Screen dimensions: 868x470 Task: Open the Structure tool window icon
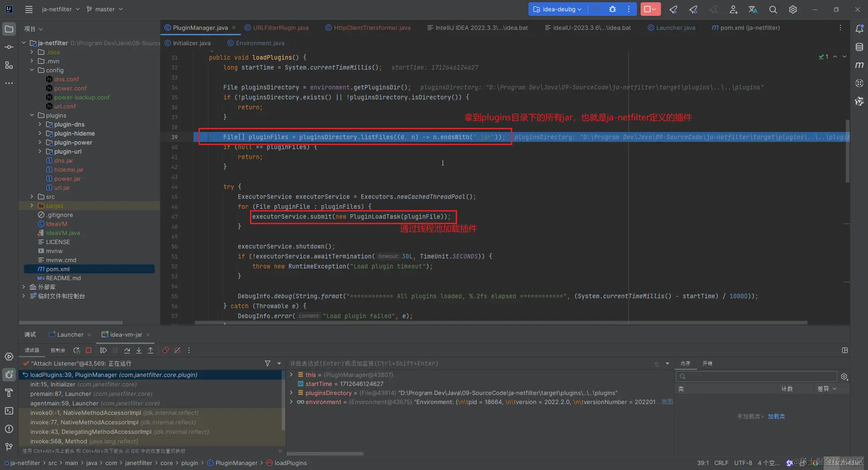click(x=9, y=65)
